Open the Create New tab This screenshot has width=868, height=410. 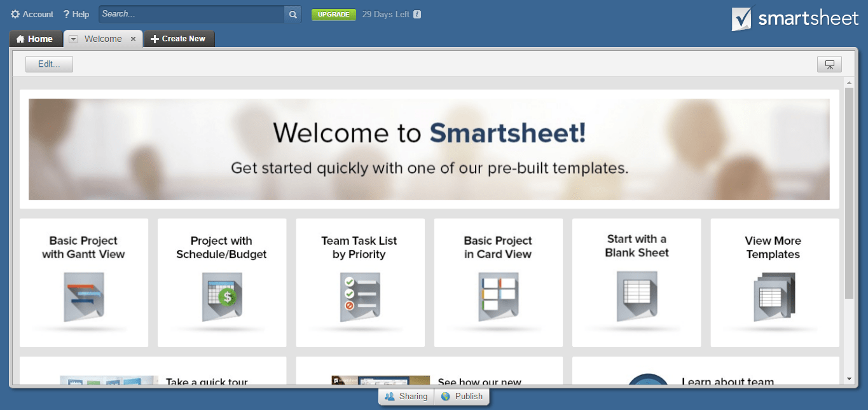pyautogui.click(x=179, y=39)
